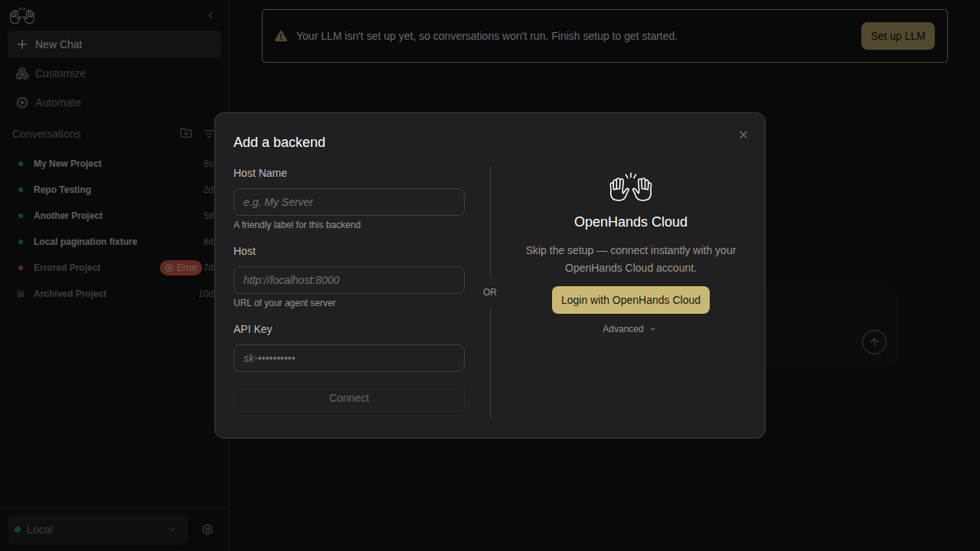Click Login with OpenHands Cloud

631,300
